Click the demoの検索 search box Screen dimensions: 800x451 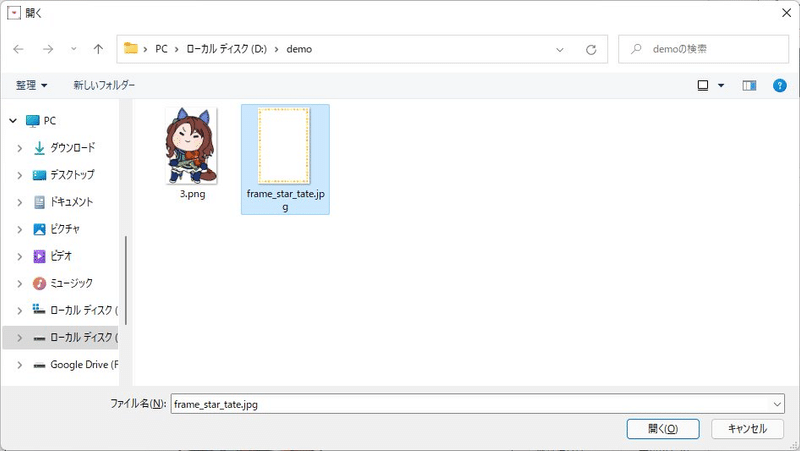[x=704, y=49]
